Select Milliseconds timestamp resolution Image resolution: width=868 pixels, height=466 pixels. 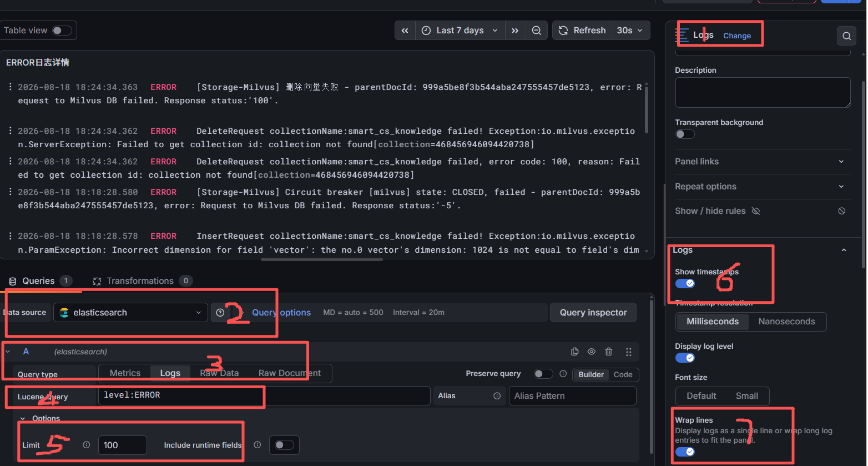(x=713, y=322)
